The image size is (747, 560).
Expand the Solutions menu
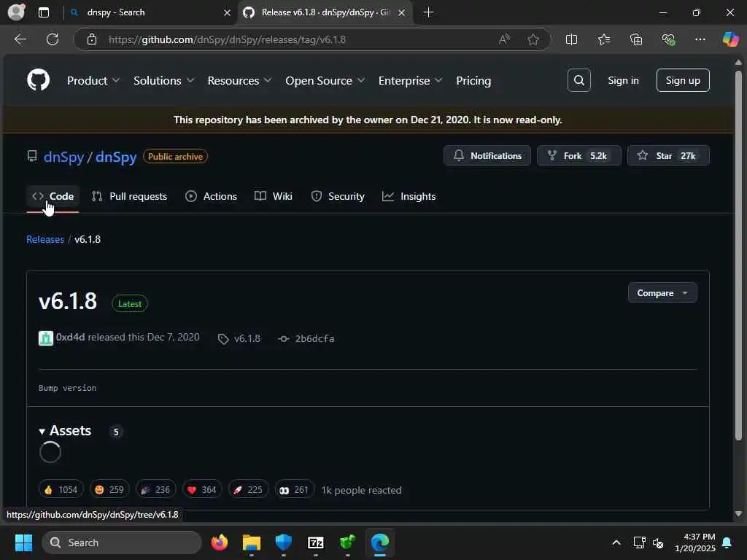tap(163, 80)
